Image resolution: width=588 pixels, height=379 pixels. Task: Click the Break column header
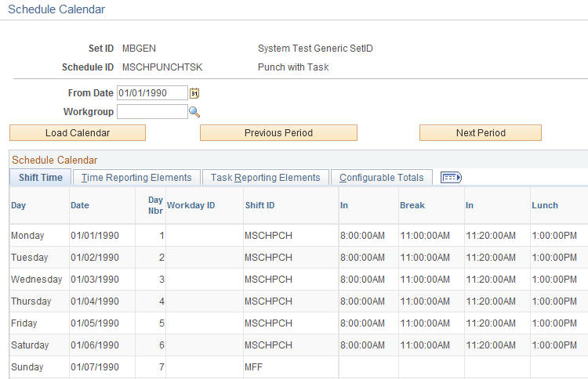click(x=412, y=205)
